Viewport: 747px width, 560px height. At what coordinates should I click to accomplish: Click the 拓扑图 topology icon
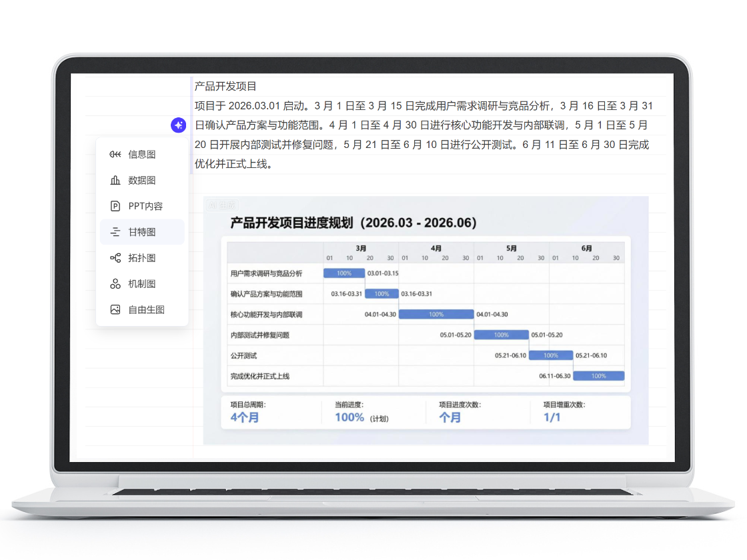(x=115, y=258)
